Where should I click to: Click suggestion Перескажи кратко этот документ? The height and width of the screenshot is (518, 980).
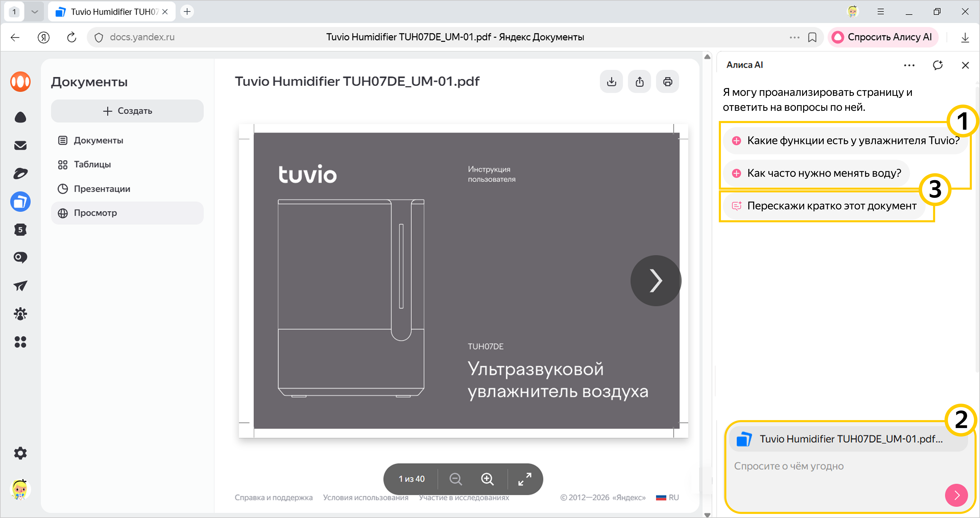pyautogui.click(x=831, y=206)
